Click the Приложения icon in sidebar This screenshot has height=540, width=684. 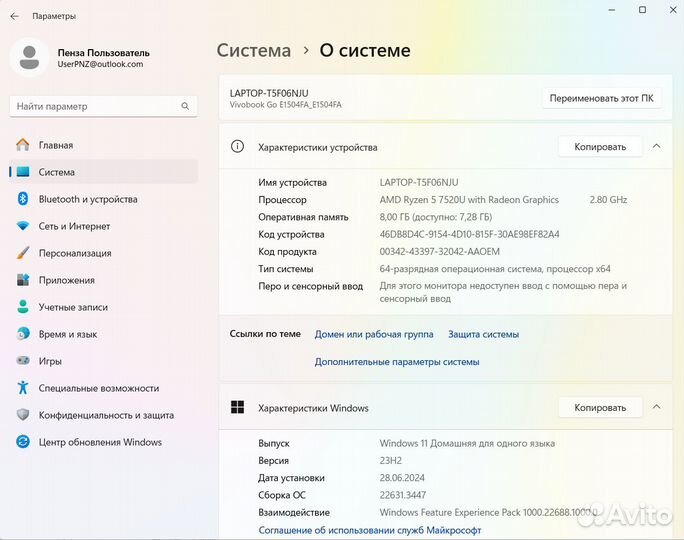[x=23, y=280]
